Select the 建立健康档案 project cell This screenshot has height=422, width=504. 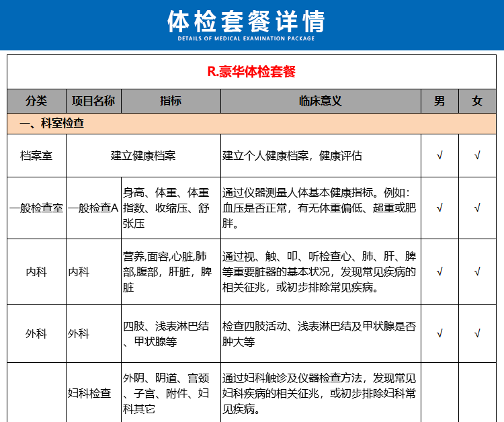143,156
